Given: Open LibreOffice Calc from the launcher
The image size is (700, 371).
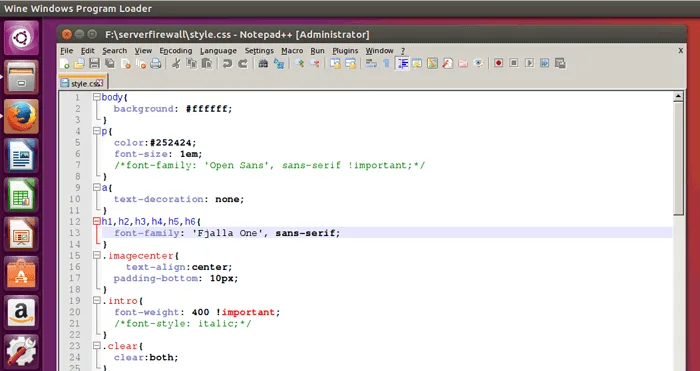Looking at the screenshot, I should pos(21,195).
